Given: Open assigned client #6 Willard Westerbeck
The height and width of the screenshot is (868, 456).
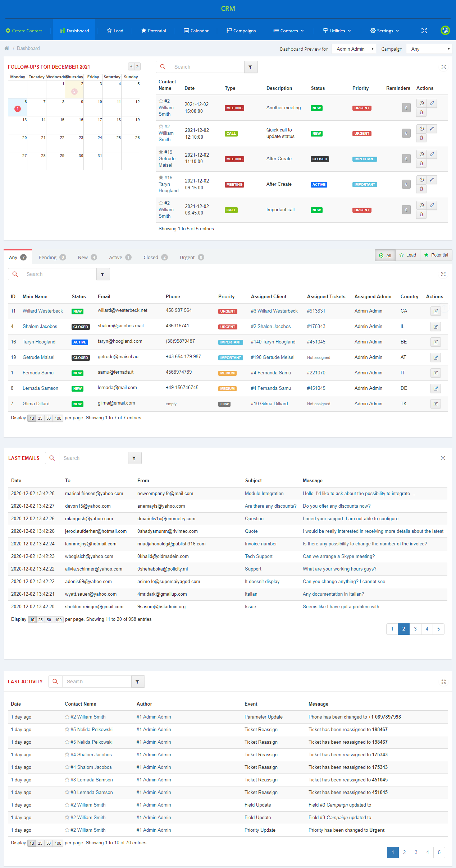Looking at the screenshot, I should pyautogui.click(x=274, y=311).
